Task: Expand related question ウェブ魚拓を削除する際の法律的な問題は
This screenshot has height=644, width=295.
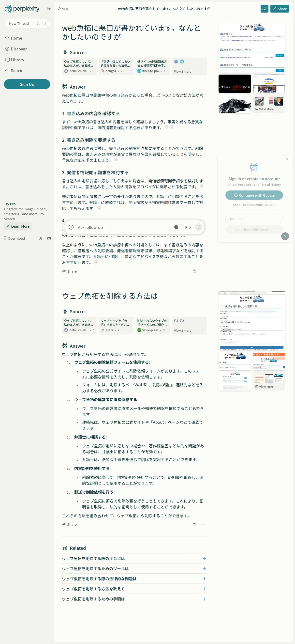Action: (134, 579)
